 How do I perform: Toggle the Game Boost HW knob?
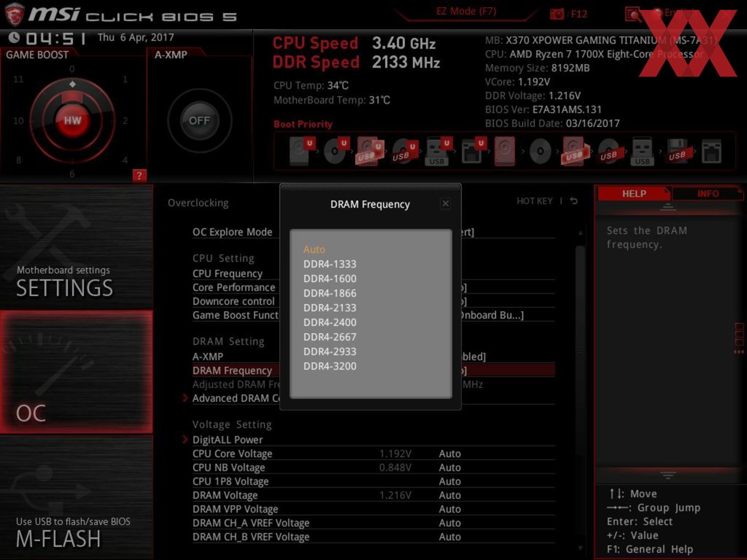(x=72, y=120)
